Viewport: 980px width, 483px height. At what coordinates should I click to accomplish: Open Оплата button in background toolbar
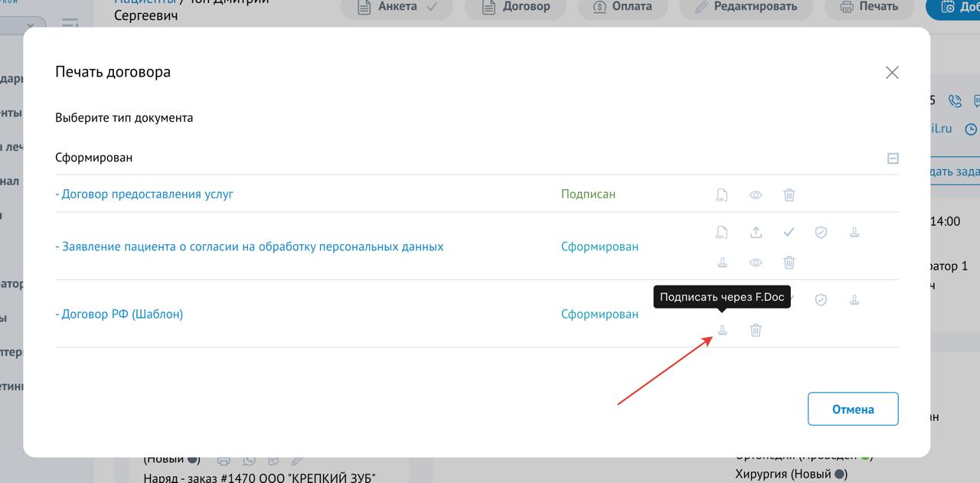click(x=622, y=7)
